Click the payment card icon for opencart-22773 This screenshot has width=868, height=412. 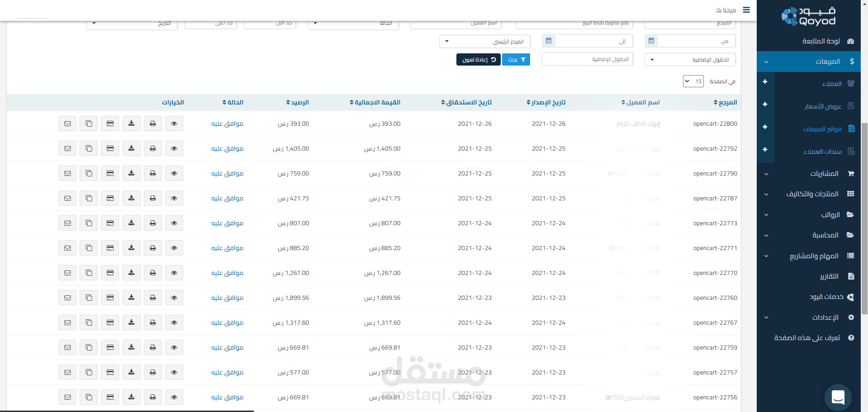pos(110,223)
